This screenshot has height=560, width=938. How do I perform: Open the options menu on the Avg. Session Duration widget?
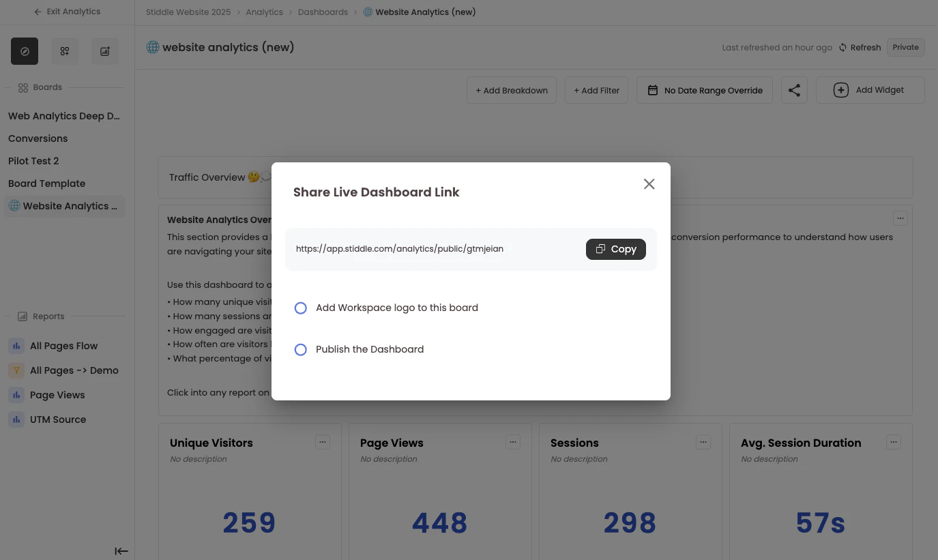coord(894,442)
